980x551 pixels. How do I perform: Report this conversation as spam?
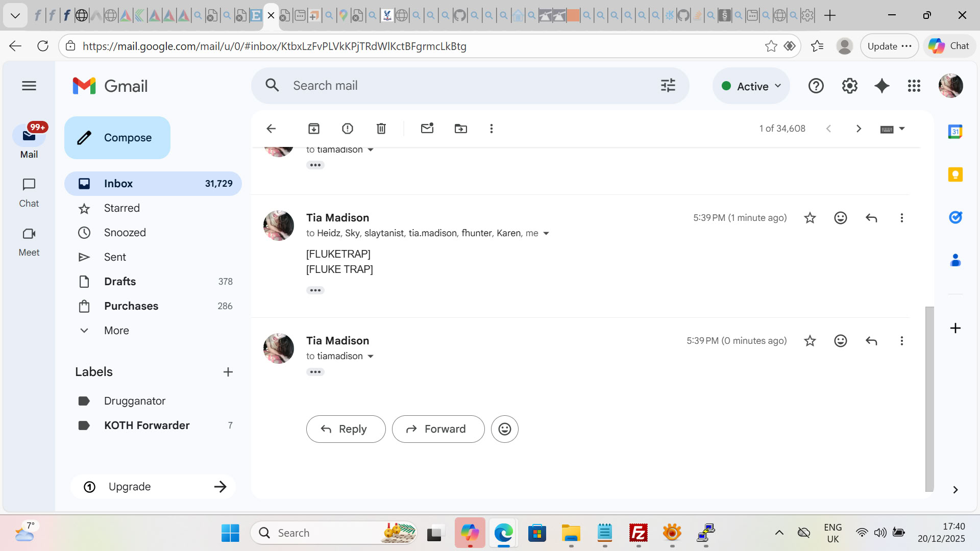click(348, 129)
